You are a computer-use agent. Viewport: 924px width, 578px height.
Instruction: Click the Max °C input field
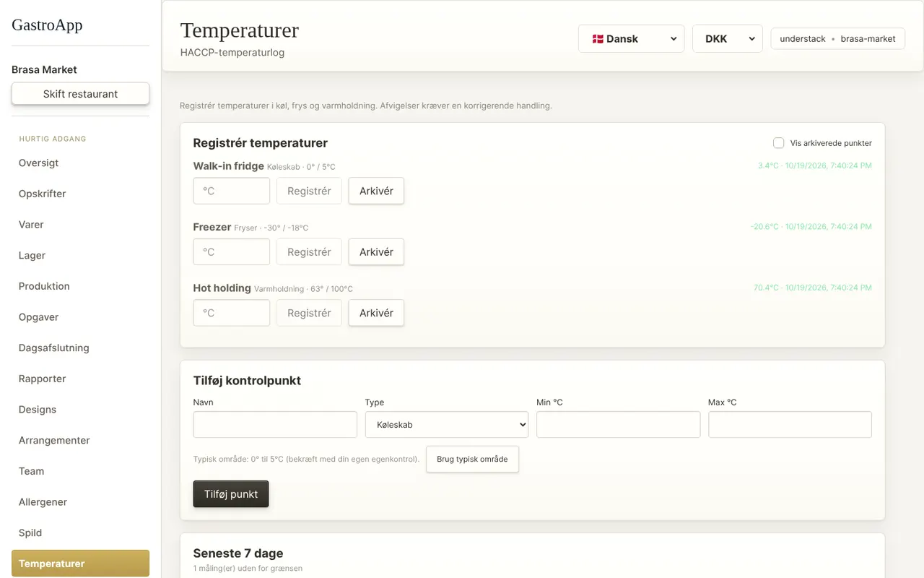pos(790,425)
